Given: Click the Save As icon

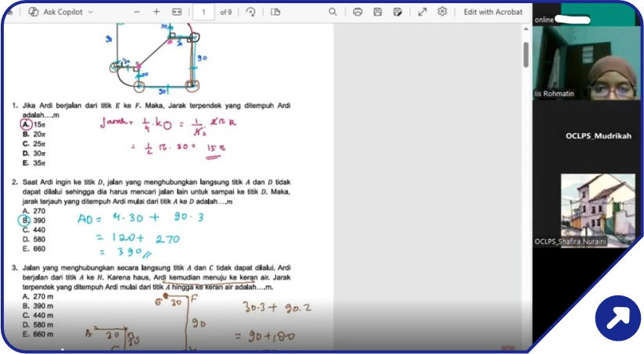Looking at the screenshot, I should [398, 12].
